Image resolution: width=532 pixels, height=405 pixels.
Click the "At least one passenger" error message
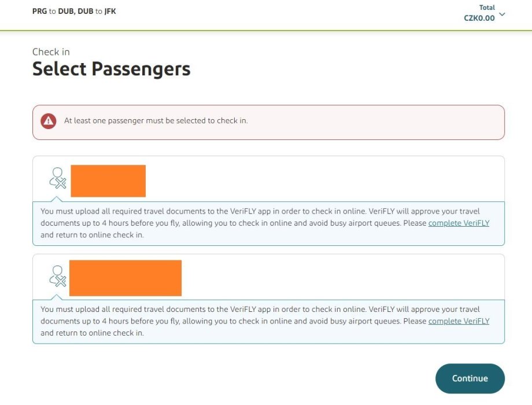pos(156,121)
